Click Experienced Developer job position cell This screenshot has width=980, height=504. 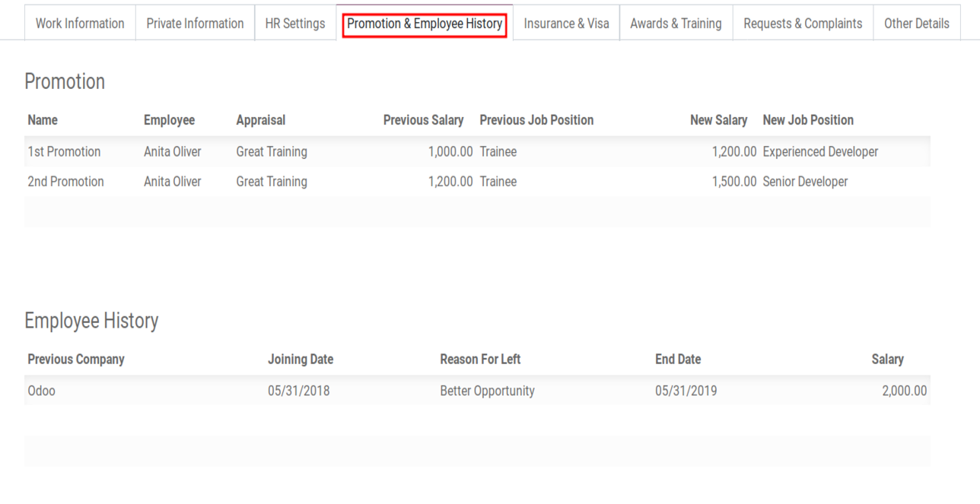tap(820, 152)
